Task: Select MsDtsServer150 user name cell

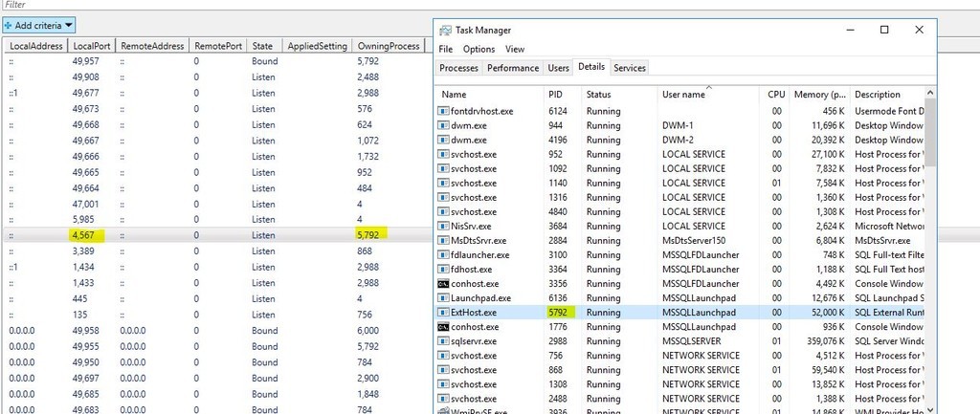Action: [x=694, y=240]
